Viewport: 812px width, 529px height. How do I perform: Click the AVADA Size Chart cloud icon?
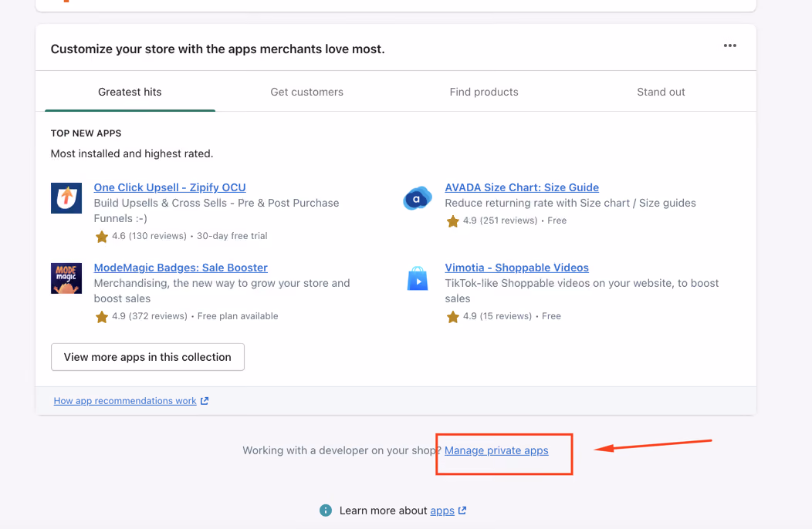418,197
